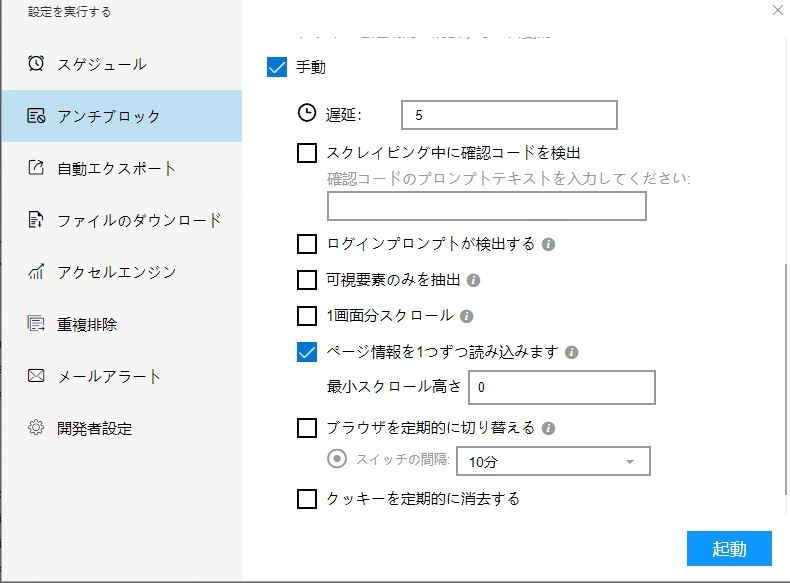Click the accelerator engine chart icon

[36, 272]
